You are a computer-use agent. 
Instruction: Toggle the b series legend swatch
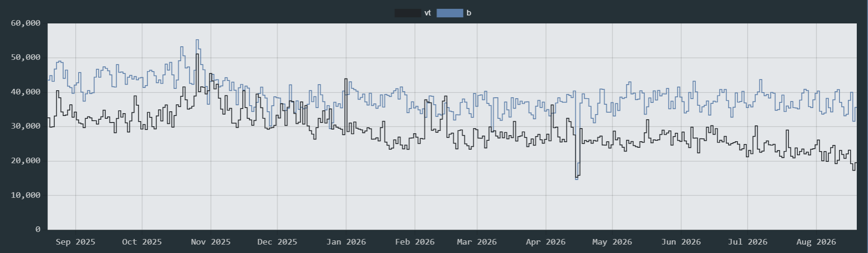(450, 13)
